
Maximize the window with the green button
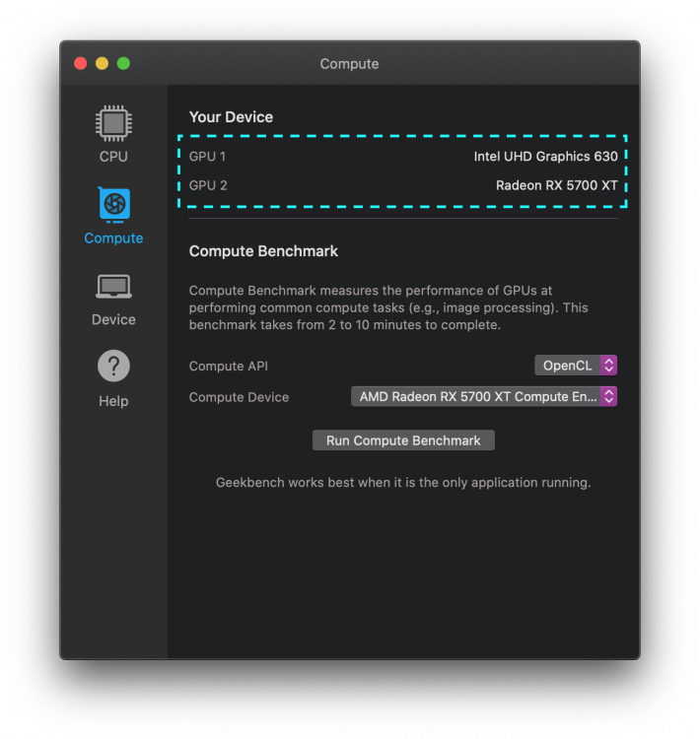123,64
